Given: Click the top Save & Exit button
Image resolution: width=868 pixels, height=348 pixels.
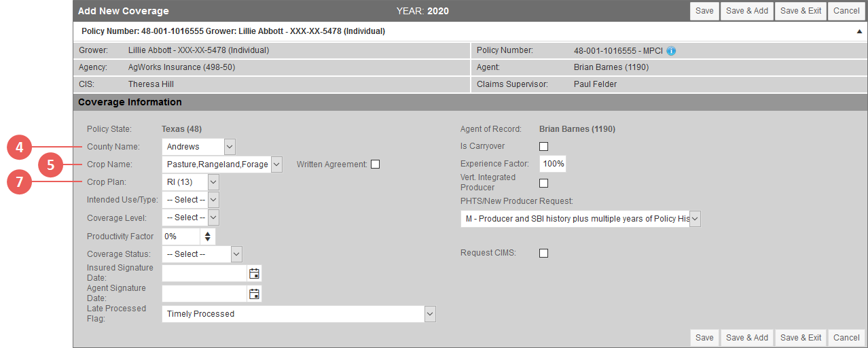Looking at the screenshot, I should point(801,11).
